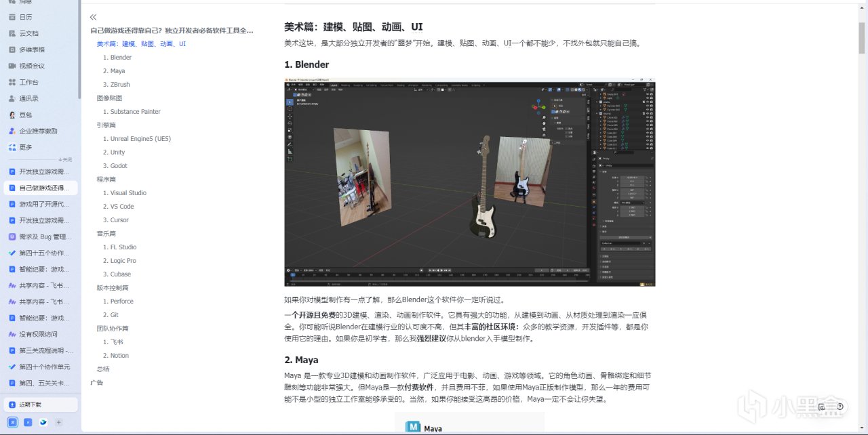Open the 第三关流程说明 tab
868x435 pixels.
[41, 350]
